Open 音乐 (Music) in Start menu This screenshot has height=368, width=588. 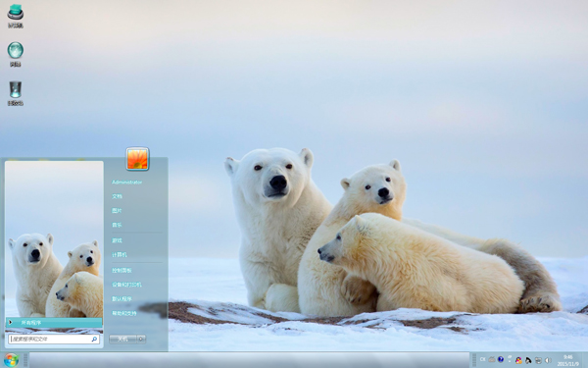point(117,225)
